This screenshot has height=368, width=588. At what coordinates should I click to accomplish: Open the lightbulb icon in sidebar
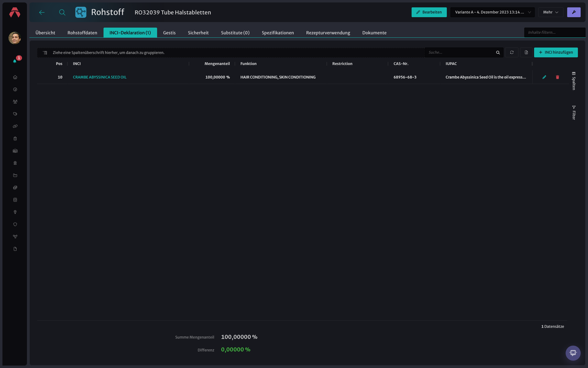click(15, 212)
